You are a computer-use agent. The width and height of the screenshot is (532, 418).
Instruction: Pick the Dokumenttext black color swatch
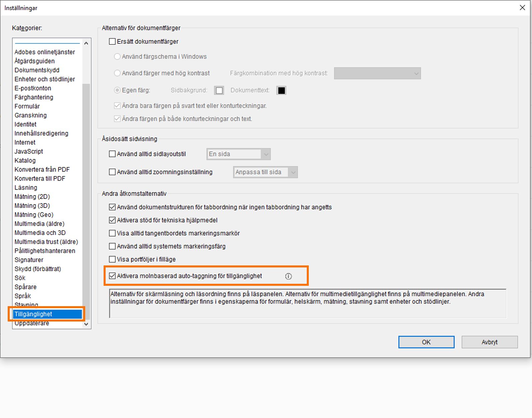[281, 90]
